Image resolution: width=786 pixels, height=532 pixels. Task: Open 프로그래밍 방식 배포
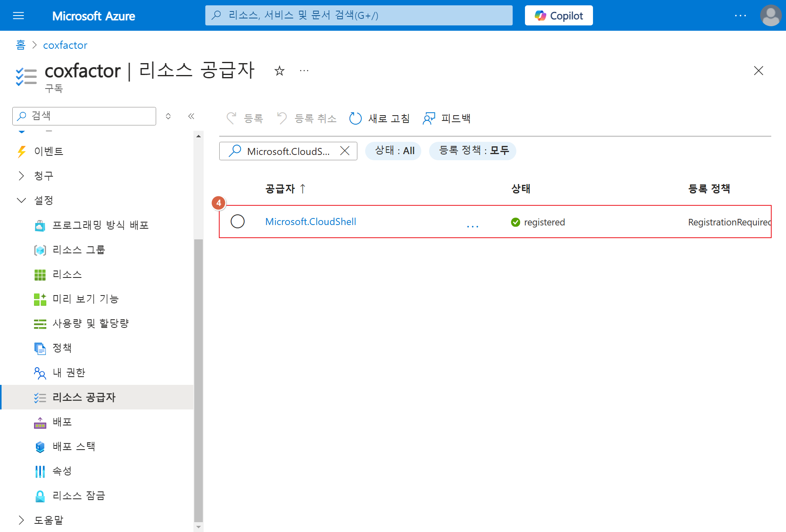click(100, 225)
